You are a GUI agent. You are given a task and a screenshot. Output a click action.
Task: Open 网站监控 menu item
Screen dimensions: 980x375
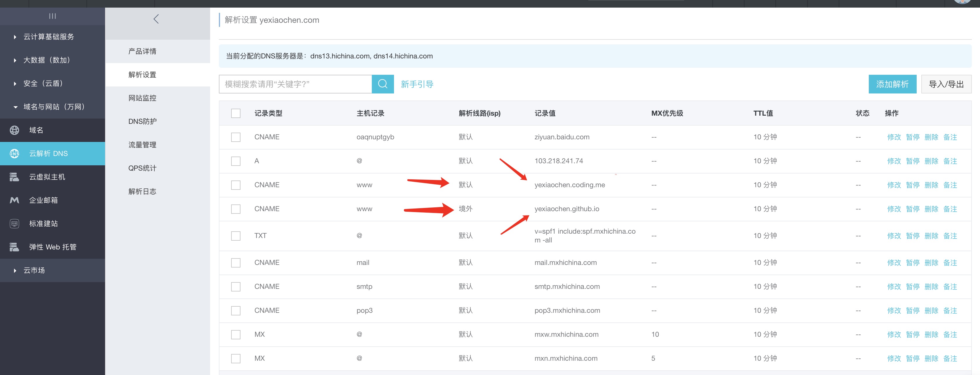tap(158, 98)
